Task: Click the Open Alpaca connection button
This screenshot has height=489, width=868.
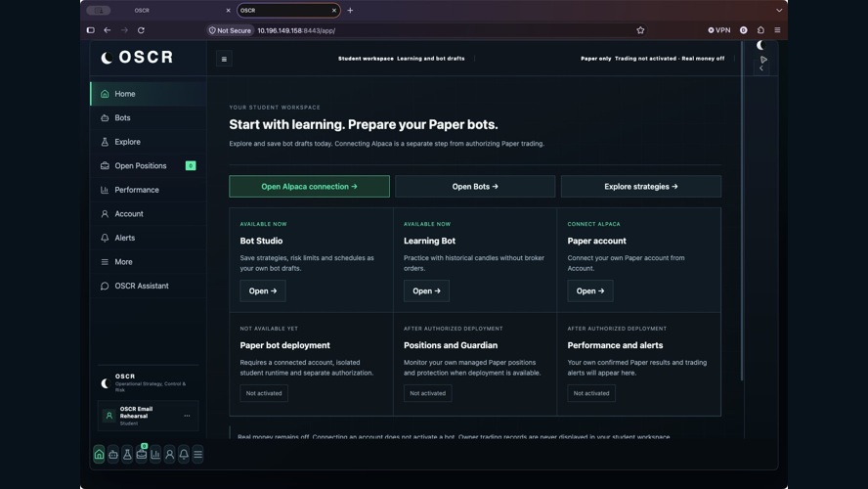Action: click(310, 187)
